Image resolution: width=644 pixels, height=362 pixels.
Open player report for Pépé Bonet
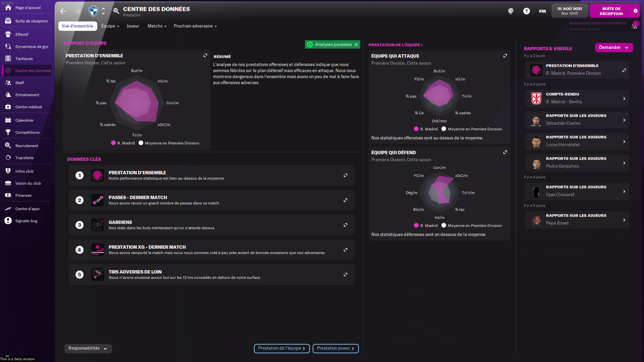577,220
